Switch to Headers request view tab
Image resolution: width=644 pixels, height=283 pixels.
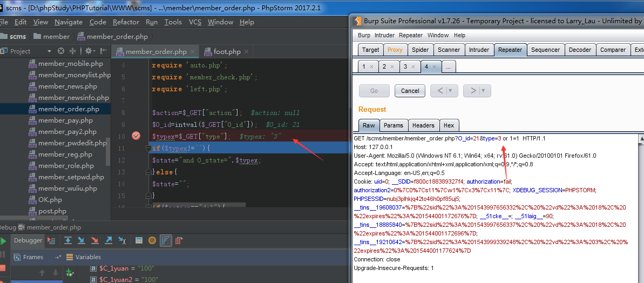point(423,125)
